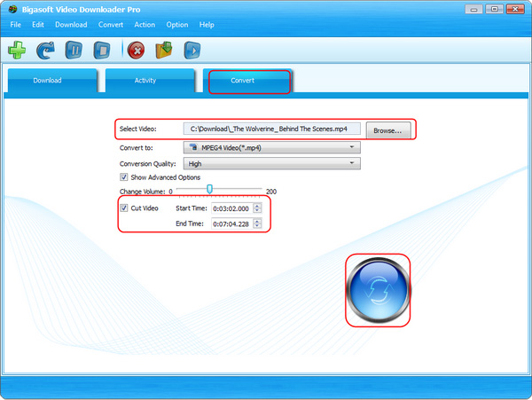
Task: Maximize the Bigasoft window
Action: pos(495,9)
